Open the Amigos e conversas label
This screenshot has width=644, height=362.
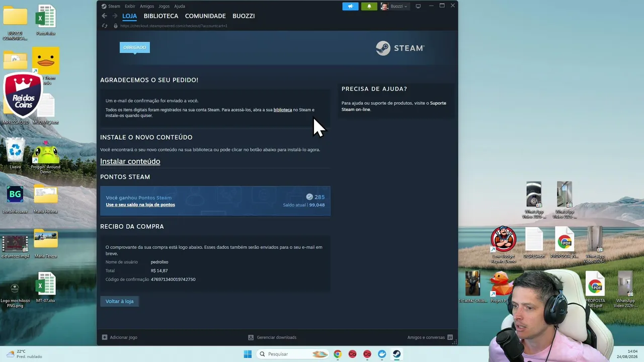(426, 337)
